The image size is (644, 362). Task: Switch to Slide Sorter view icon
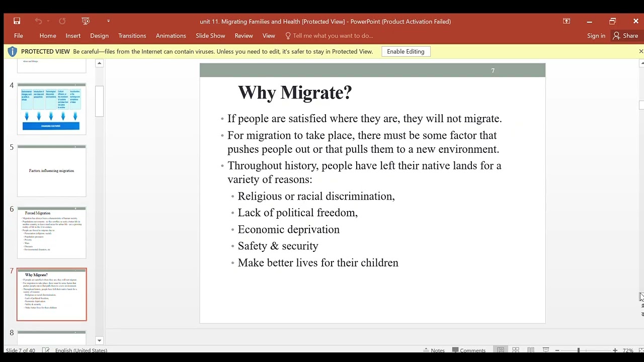coord(516,350)
